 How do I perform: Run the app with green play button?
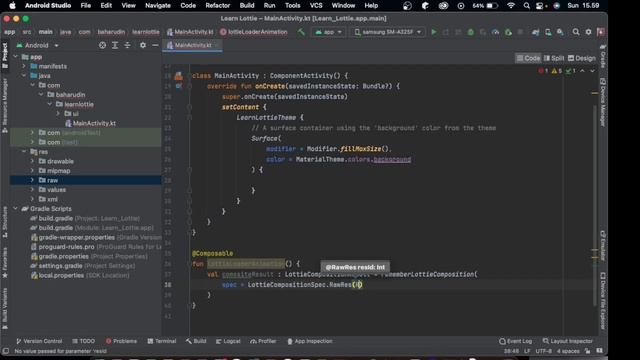(433, 32)
